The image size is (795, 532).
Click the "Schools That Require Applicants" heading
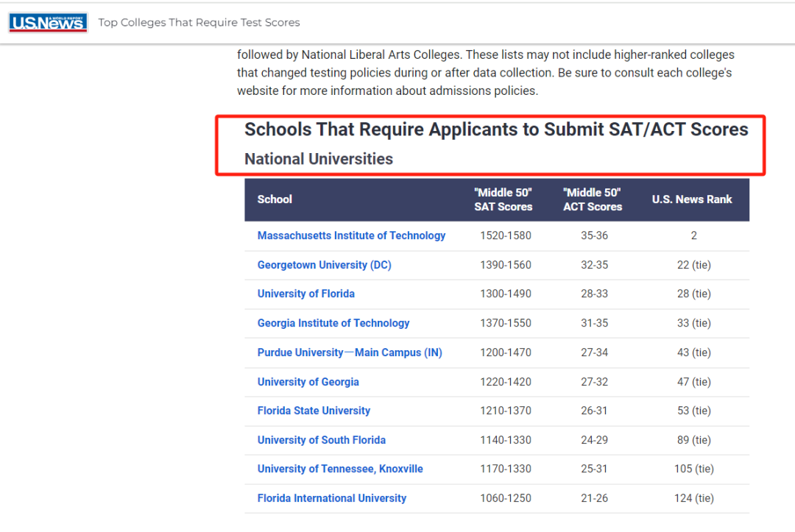(496, 130)
